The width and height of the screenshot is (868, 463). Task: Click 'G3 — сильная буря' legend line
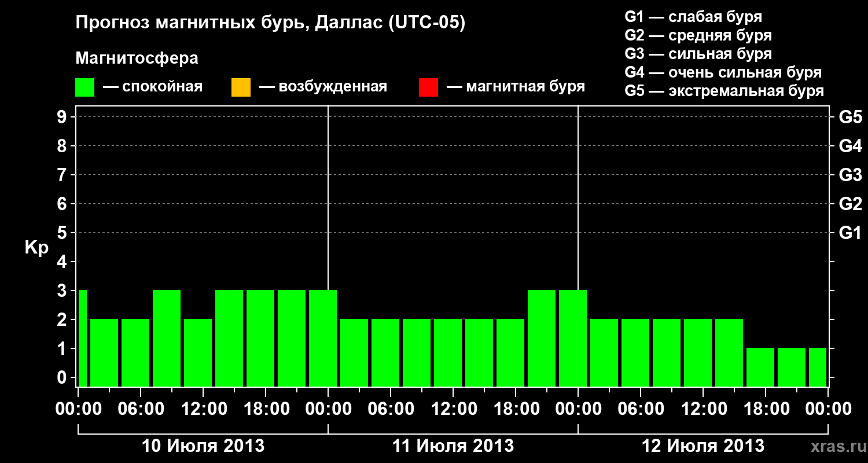point(698,54)
